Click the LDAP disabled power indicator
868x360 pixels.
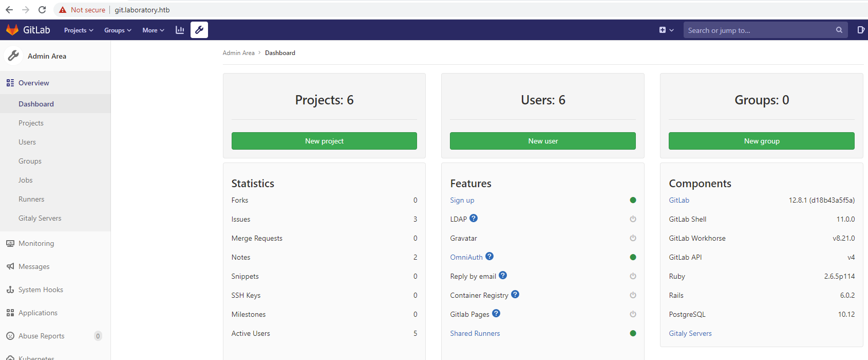point(633,219)
